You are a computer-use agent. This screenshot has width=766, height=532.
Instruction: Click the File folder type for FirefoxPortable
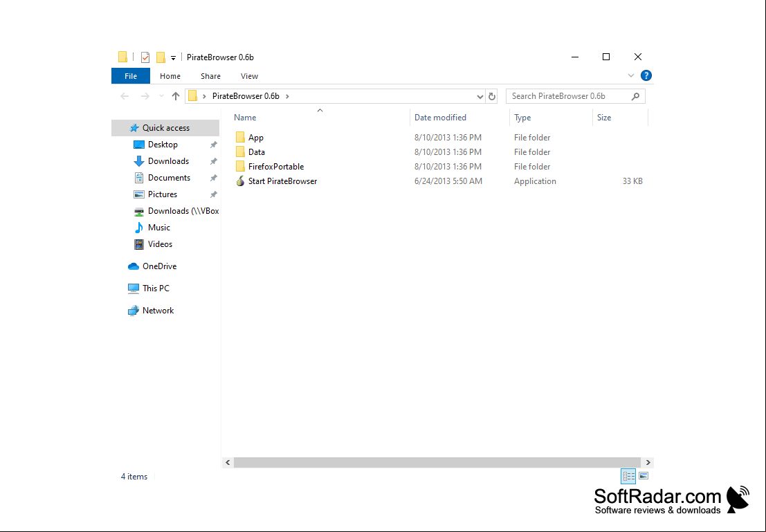(x=532, y=167)
